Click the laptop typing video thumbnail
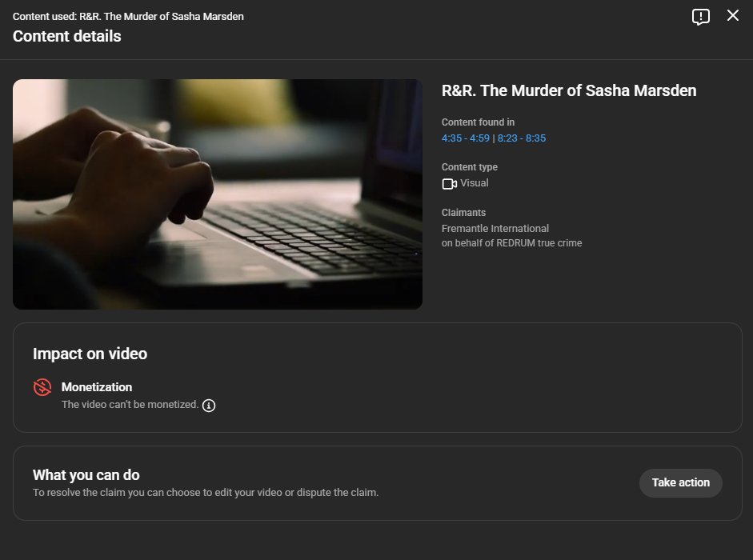Viewport: 753px width, 560px height. (x=218, y=194)
